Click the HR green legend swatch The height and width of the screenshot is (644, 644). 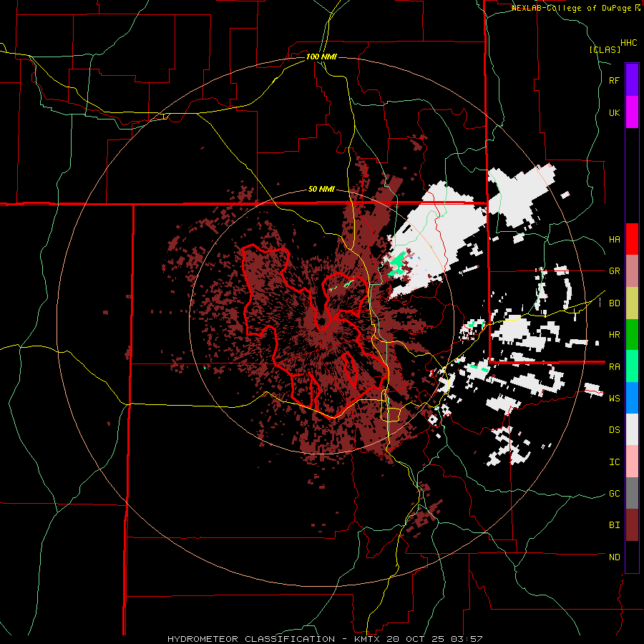coord(632,334)
